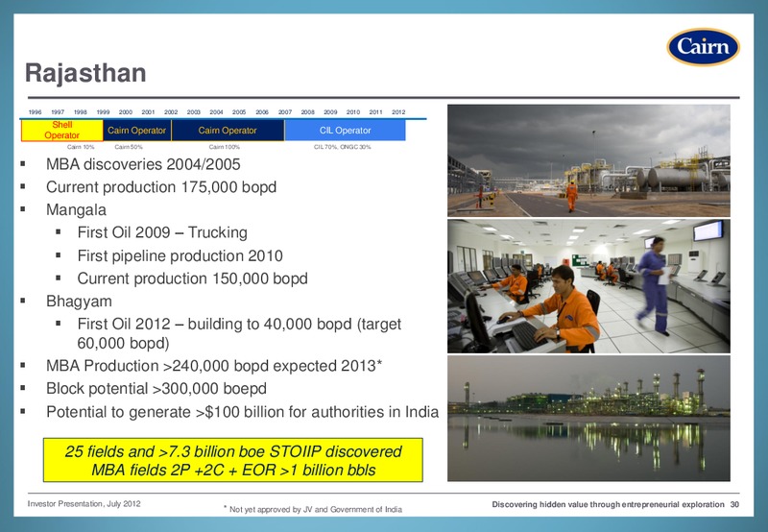Click the CIL Operator timeline block
Viewport: 768px width, 532px height.
click(x=345, y=131)
